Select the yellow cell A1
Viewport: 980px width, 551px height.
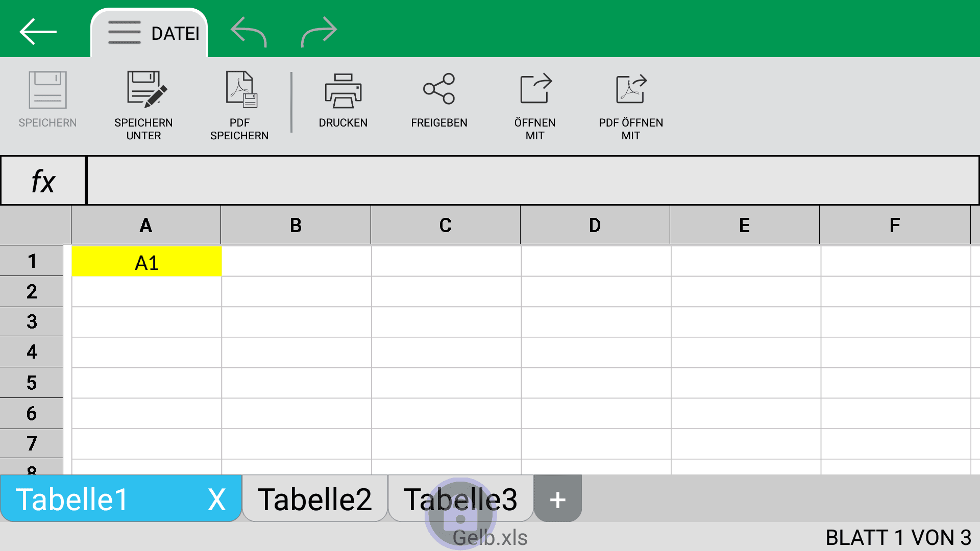[x=146, y=262]
